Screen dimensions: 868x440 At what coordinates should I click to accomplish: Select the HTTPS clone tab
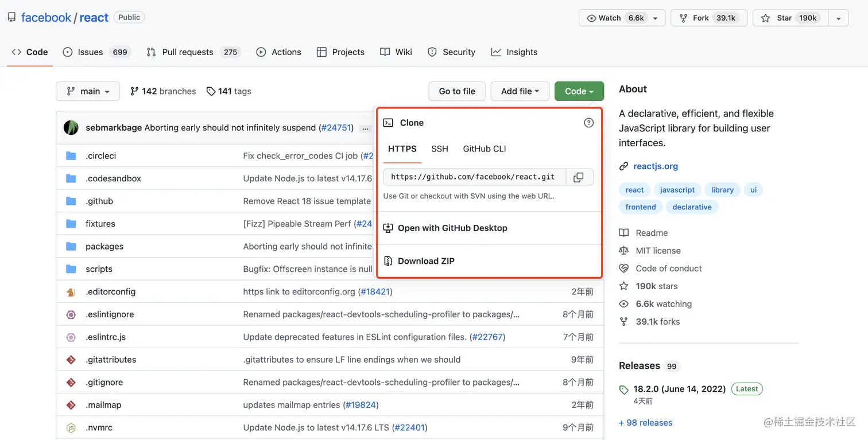point(402,149)
